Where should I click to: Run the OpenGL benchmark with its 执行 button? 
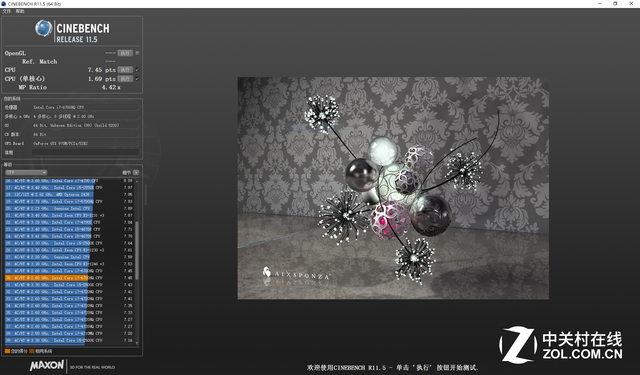125,53
